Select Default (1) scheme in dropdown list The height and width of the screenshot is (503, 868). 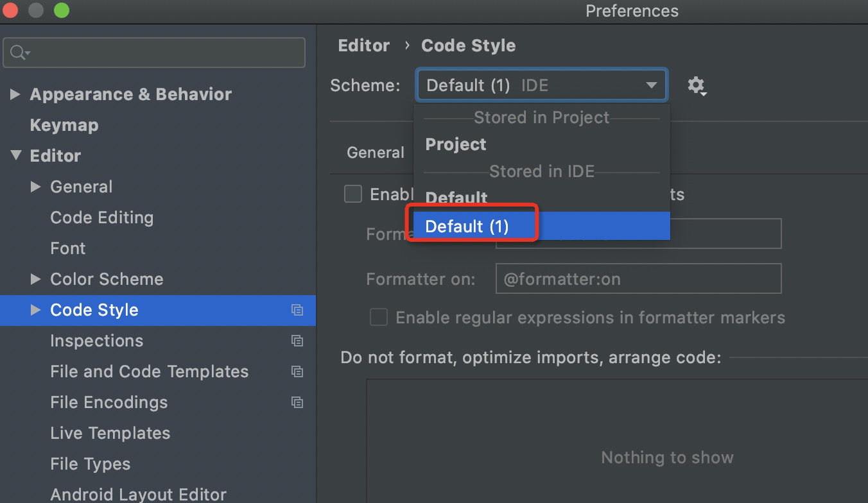[467, 226]
